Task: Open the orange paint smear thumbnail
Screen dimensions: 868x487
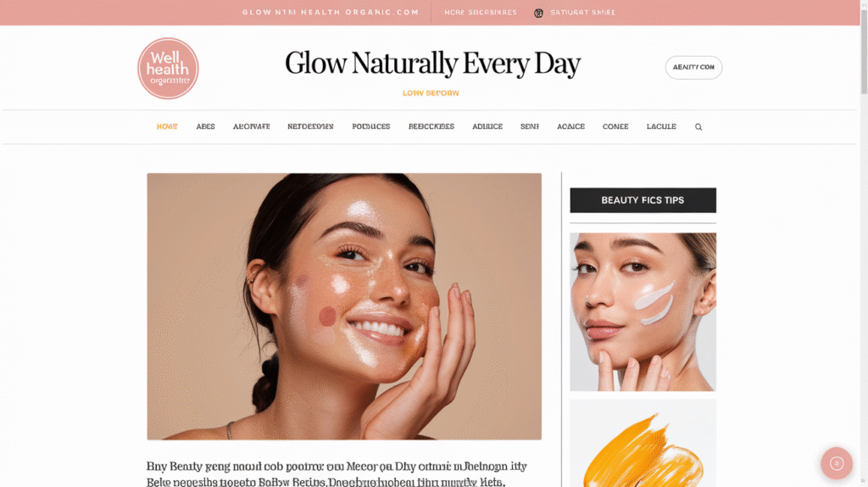Action: (x=643, y=443)
